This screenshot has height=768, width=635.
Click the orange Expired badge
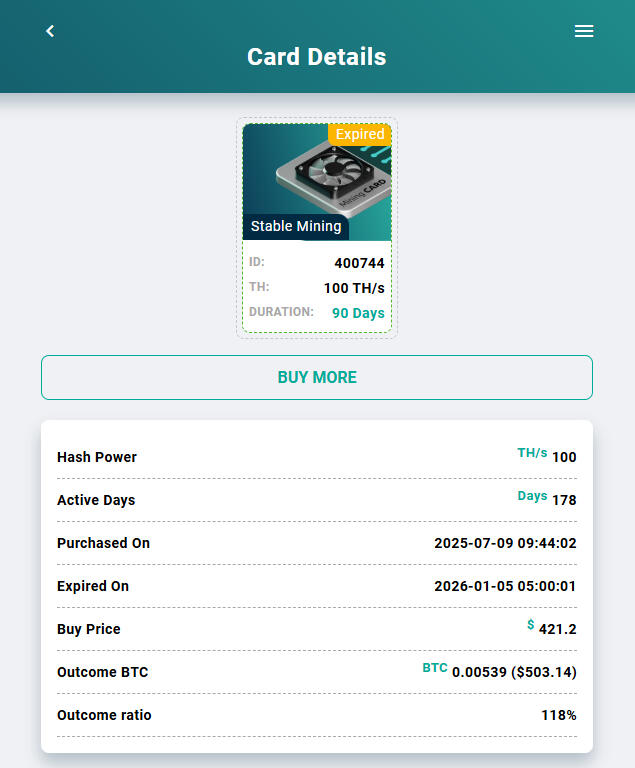359,134
